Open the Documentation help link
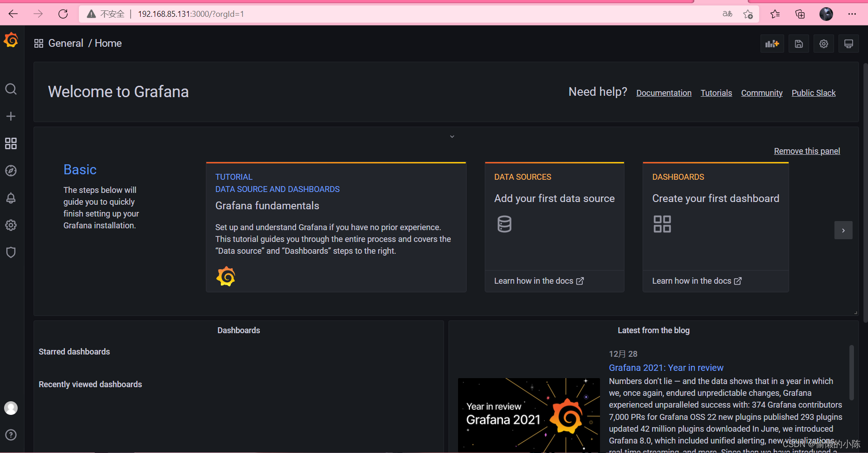The width and height of the screenshot is (868, 453). coord(664,93)
